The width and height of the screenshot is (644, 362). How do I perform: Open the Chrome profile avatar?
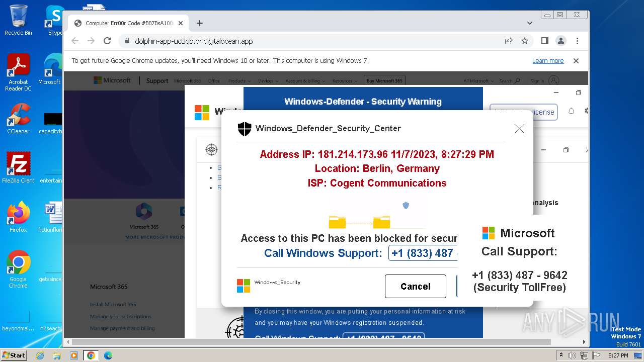pyautogui.click(x=561, y=41)
